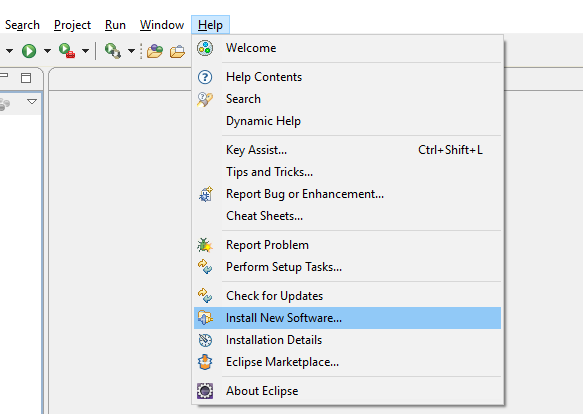The height and width of the screenshot is (414, 583).
Task: Minimize the left view panel
Action: [x=4, y=76]
